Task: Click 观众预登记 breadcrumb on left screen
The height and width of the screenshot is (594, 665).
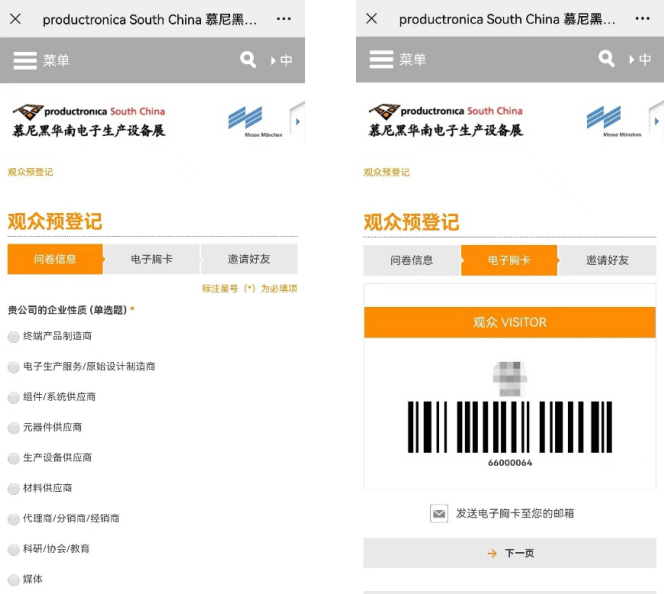Action: pyautogui.click(x=30, y=172)
